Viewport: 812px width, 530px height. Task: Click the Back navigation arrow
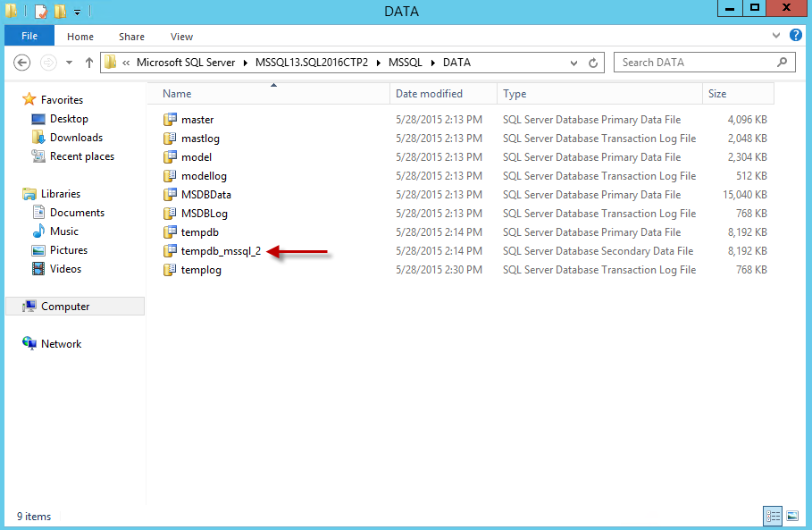[23, 63]
